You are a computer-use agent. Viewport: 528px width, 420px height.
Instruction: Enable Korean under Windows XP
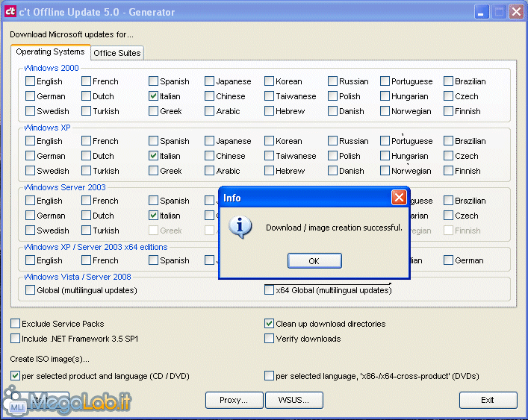pos(269,141)
